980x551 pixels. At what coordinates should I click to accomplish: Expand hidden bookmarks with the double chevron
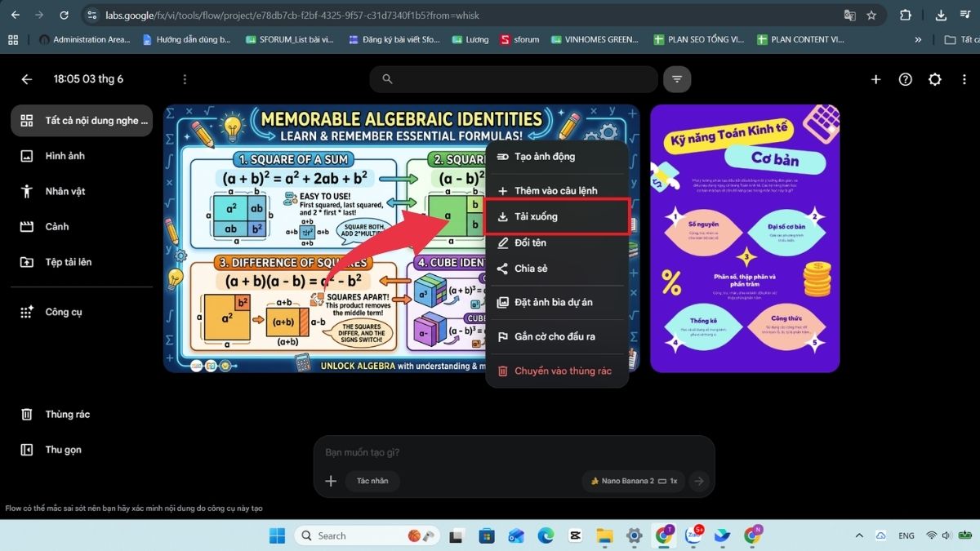918,39
